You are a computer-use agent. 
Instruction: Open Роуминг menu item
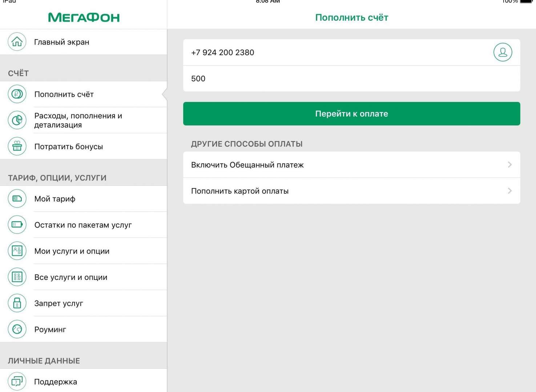[84, 329]
